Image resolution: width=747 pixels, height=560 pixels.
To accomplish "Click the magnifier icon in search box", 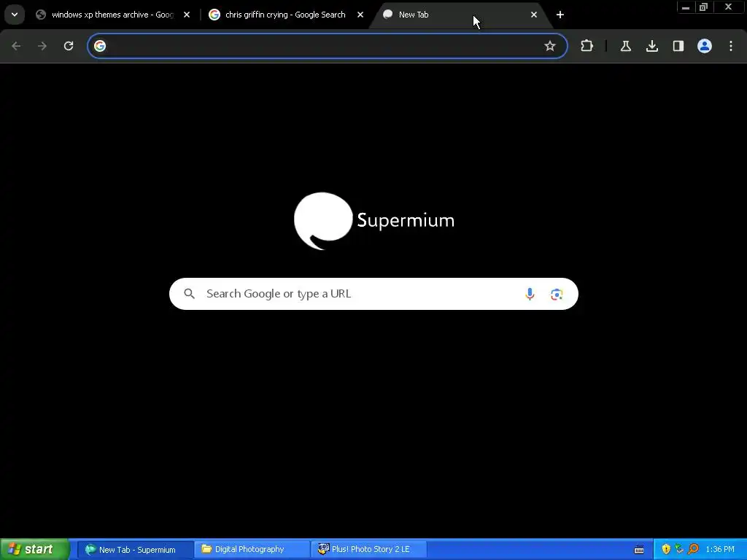I will (189, 294).
